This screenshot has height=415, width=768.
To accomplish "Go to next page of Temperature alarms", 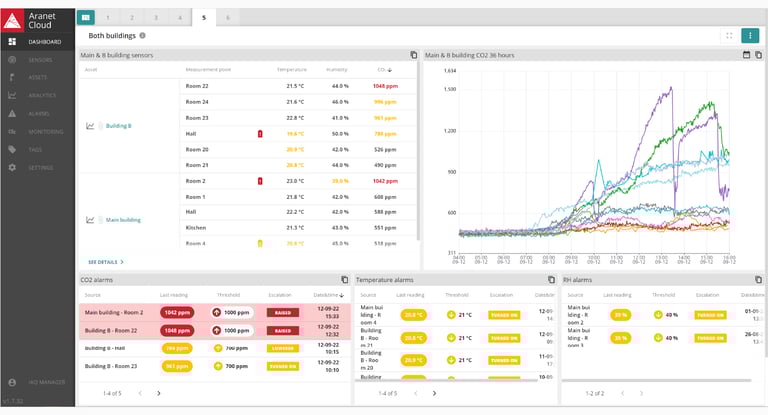I will point(434,393).
